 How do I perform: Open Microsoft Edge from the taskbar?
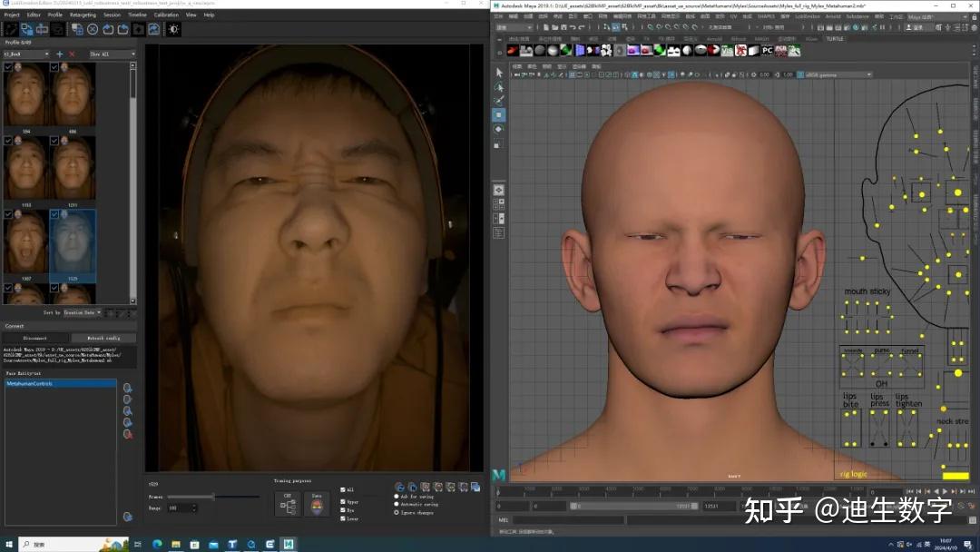[157, 544]
